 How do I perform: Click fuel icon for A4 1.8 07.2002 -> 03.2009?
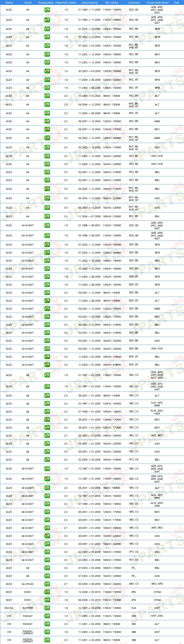point(47,45)
